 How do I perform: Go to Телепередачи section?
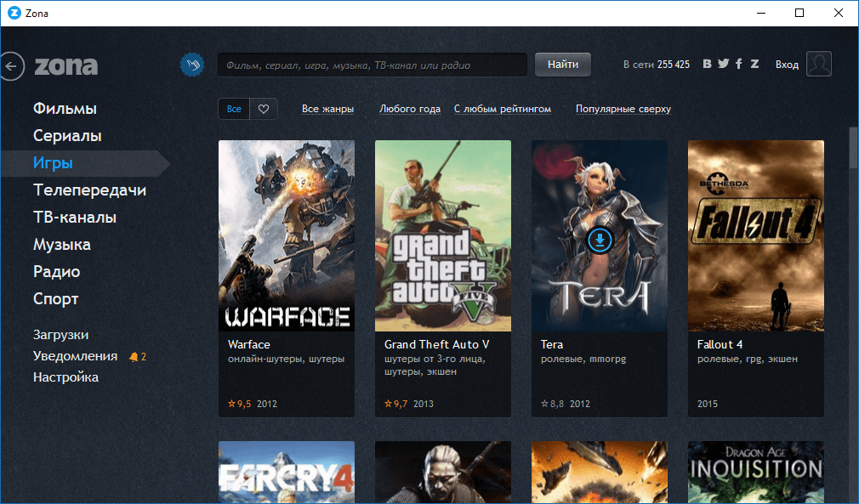click(90, 190)
